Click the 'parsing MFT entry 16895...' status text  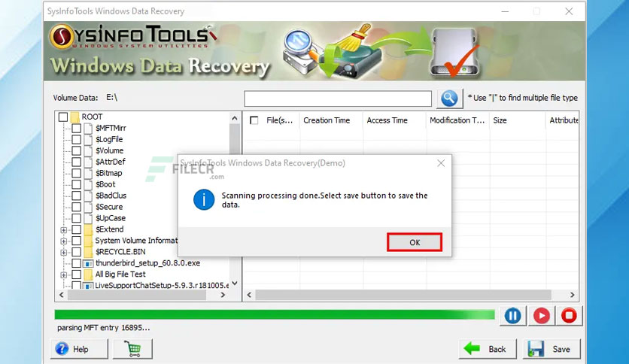pyautogui.click(x=104, y=328)
